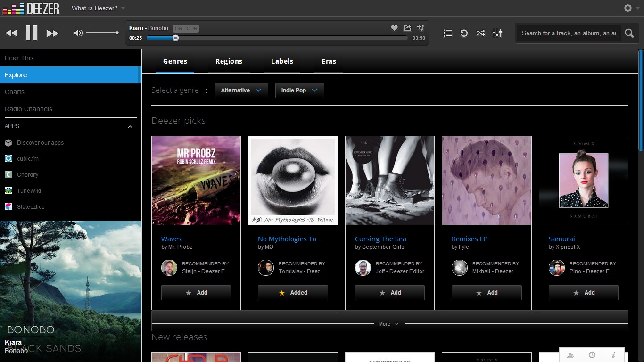Add Remixes EP to favorites
The width and height of the screenshot is (644, 362).
pos(487,293)
